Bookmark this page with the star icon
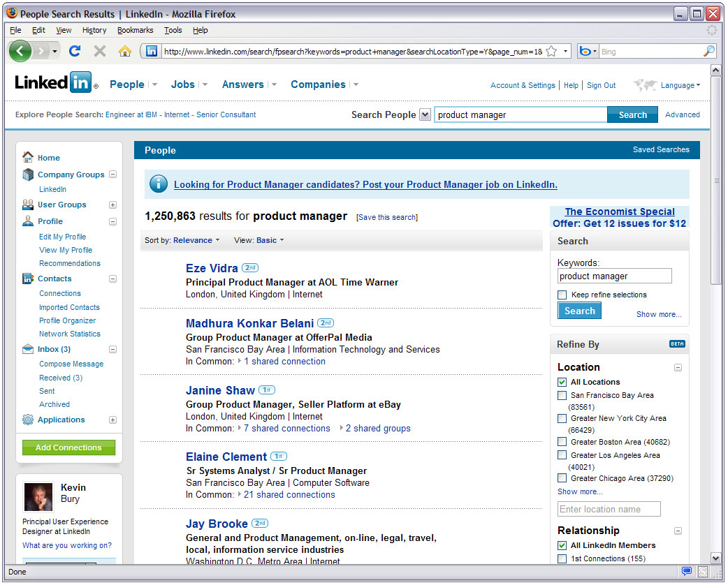Viewport: 728px width, 585px height. coord(551,51)
